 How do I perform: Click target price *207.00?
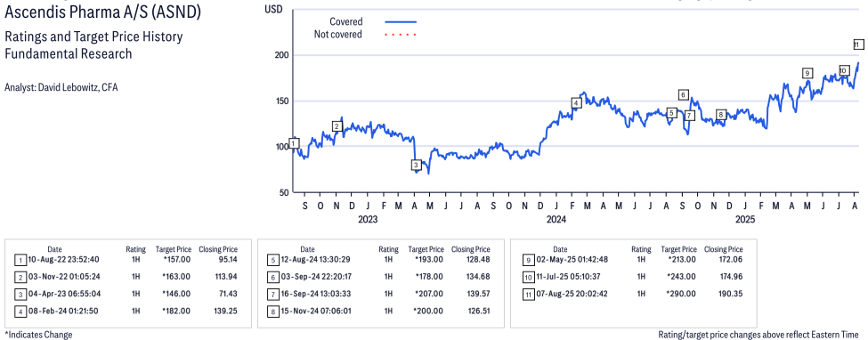coord(428,294)
